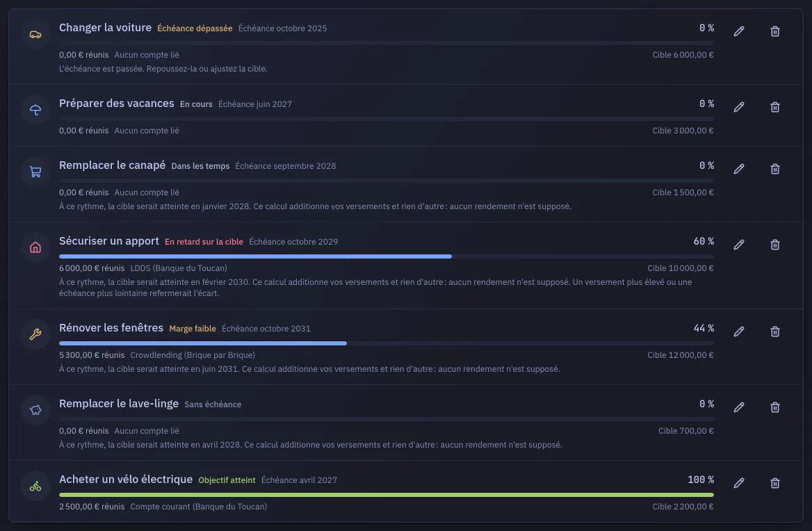Click the Acheter un vélo électrique progress bar
812x531 pixels.
pyautogui.click(x=387, y=495)
